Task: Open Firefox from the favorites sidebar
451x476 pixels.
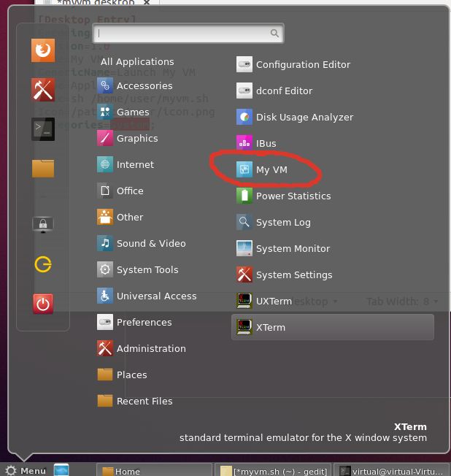Action: point(43,50)
